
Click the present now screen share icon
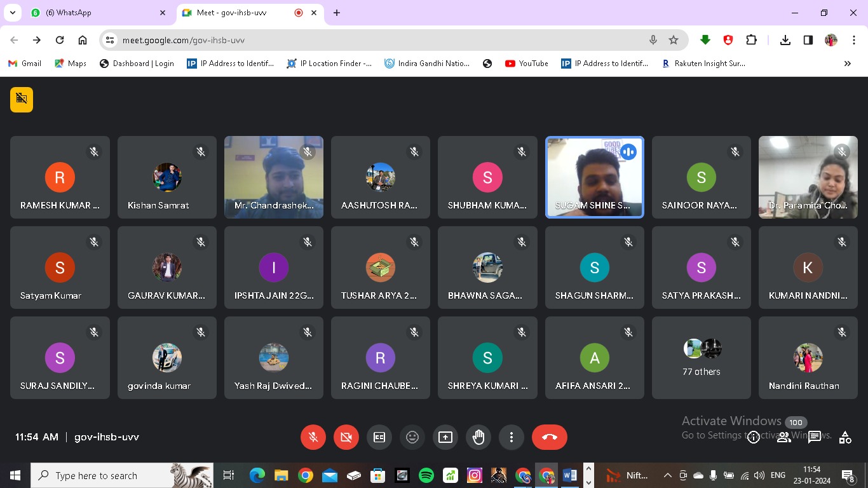click(445, 437)
